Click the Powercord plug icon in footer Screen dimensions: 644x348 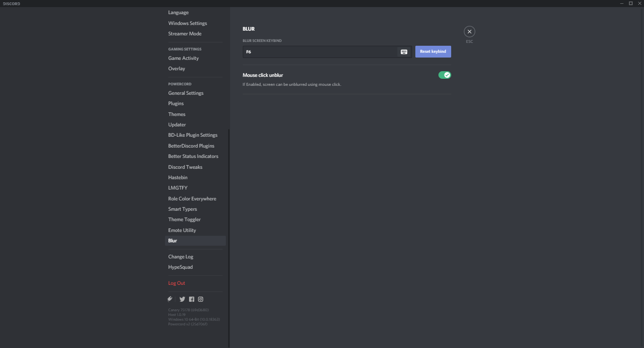click(170, 299)
